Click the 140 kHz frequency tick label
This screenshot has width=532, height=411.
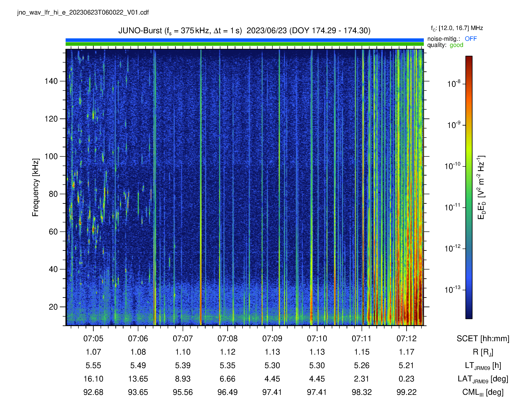click(x=51, y=81)
